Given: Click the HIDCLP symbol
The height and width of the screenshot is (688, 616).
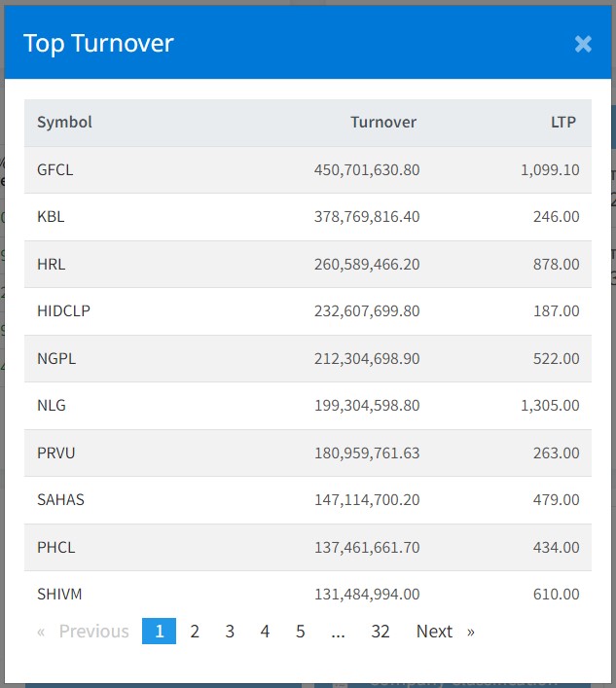Looking at the screenshot, I should pos(64,311).
